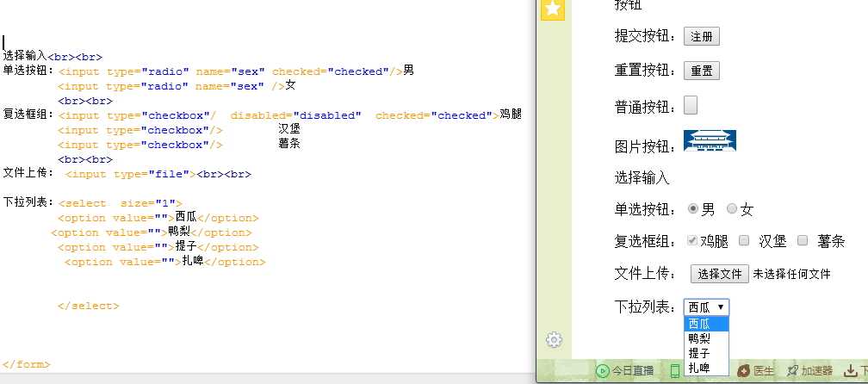Choose 西瓜 in the dropdown list
The image size is (868, 384).
click(x=706, y=324)
